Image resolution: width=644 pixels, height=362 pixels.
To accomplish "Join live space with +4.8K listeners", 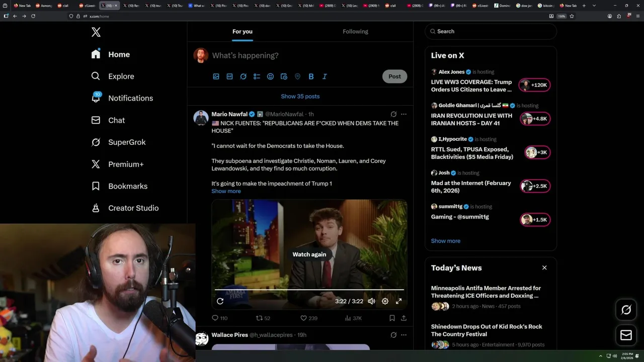I will 535,119.
